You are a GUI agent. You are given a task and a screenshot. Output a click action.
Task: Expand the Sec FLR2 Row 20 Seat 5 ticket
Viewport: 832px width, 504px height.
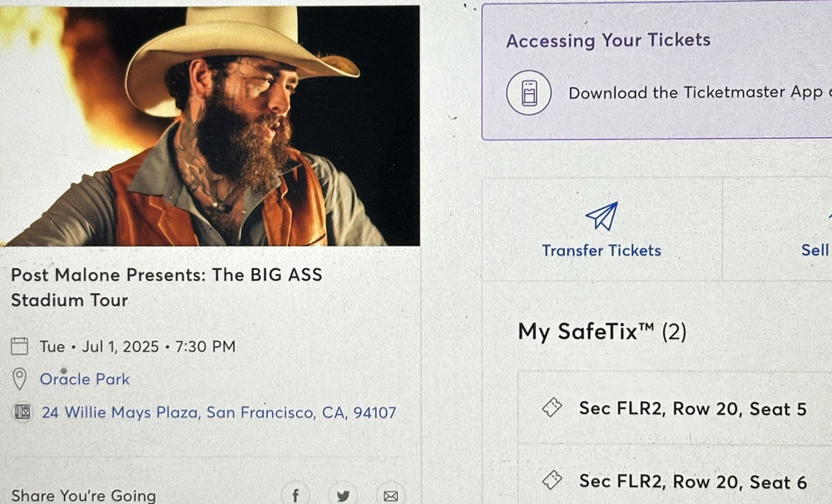(695, 408)
